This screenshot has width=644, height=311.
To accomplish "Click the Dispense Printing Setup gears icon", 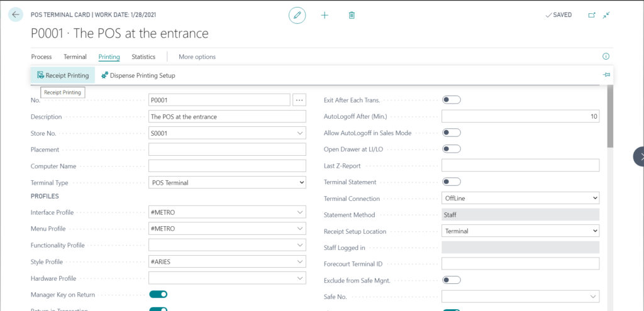I will (x=105, y=75).
